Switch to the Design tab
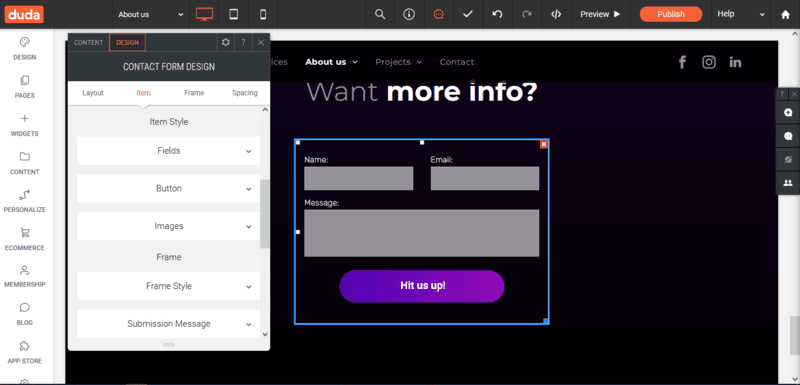Viewport: 800px width, 385px height. pos(127,42)
